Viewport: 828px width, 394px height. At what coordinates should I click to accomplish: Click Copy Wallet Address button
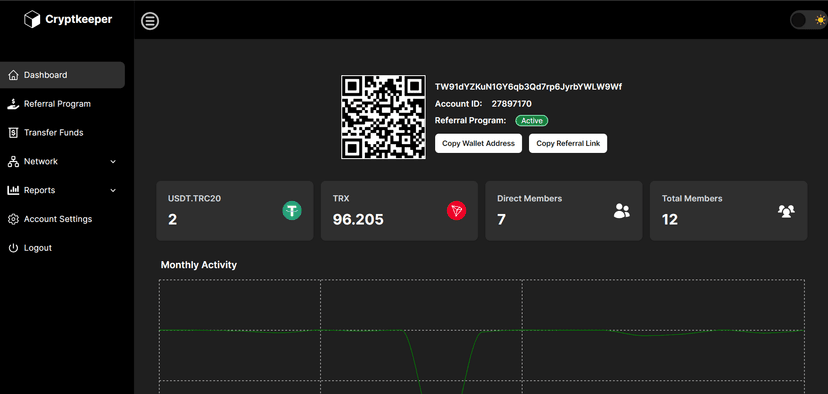pyautogui.click(x=478, y=143)
